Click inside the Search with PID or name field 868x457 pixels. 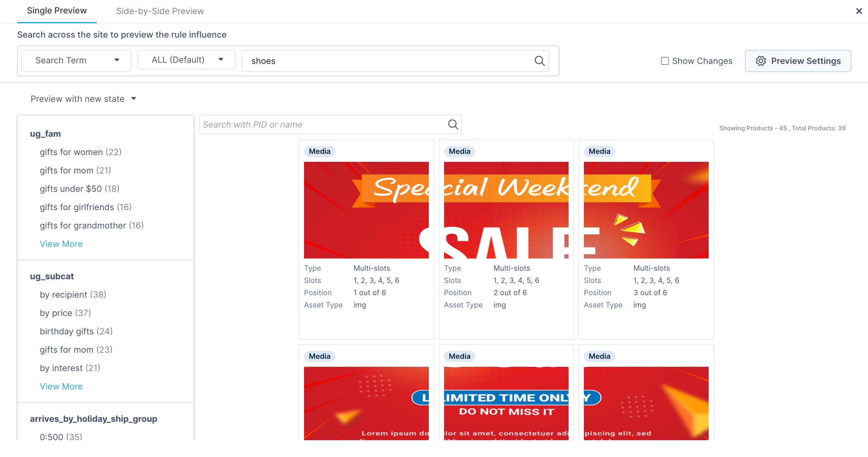[320, 124]
